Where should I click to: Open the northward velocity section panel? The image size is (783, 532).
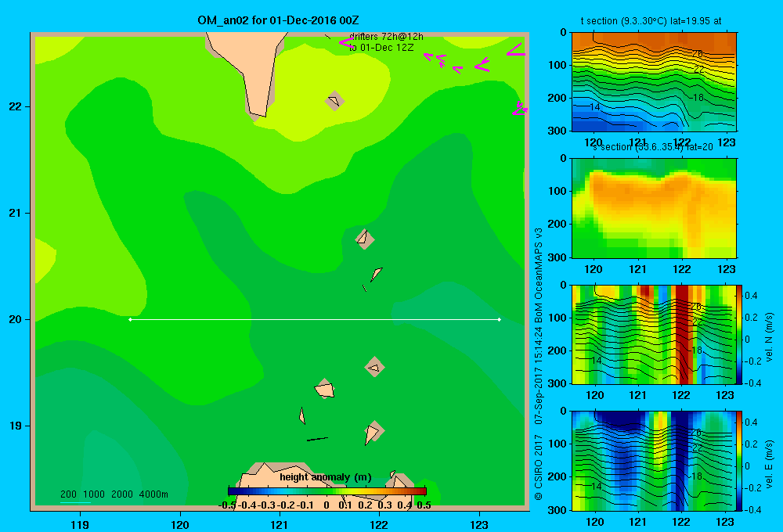(x=653, y=334)
